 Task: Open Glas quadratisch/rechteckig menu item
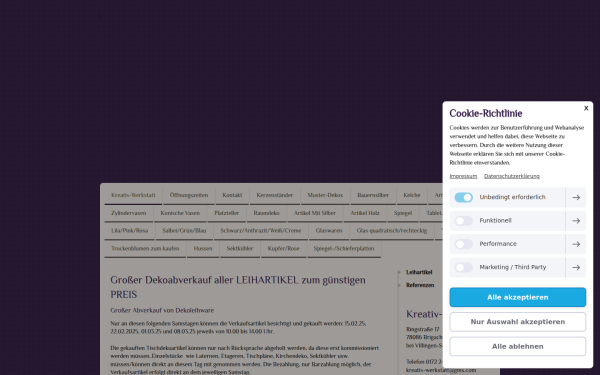(391, 231)
